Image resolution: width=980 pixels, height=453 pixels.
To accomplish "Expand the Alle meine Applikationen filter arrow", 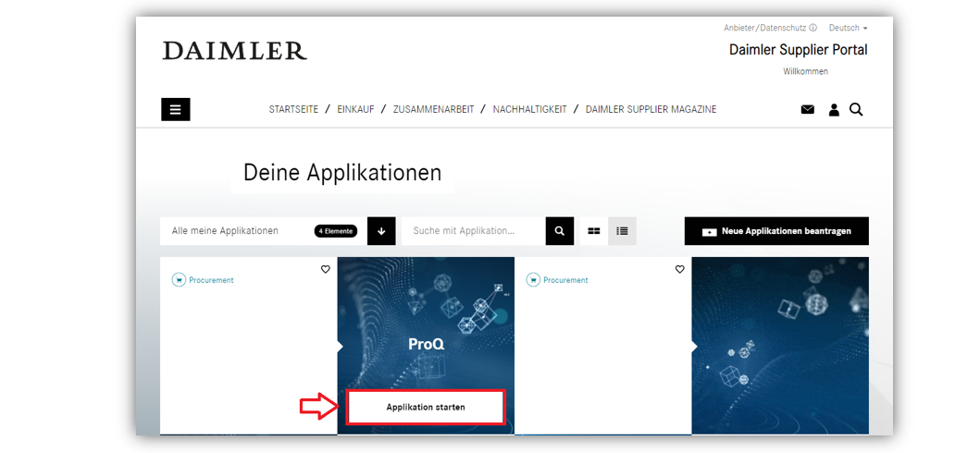I will pyautogui.click(x=381, y=231).
